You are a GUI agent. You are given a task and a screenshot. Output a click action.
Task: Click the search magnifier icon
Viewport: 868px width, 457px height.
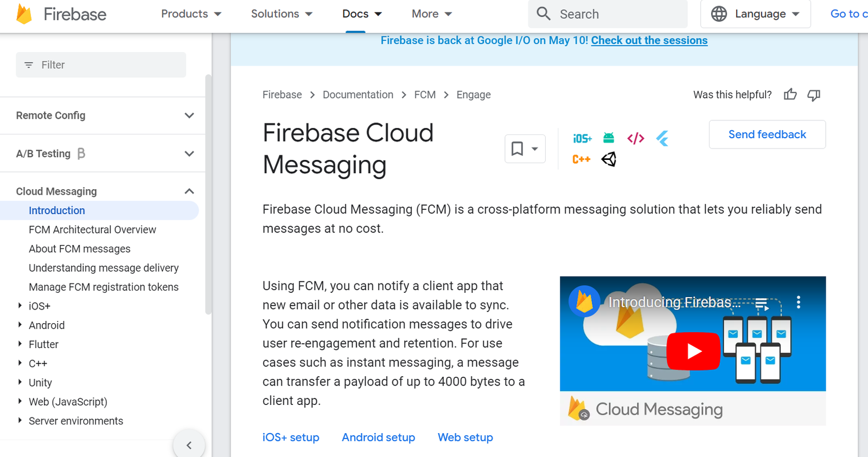point(543,14)
